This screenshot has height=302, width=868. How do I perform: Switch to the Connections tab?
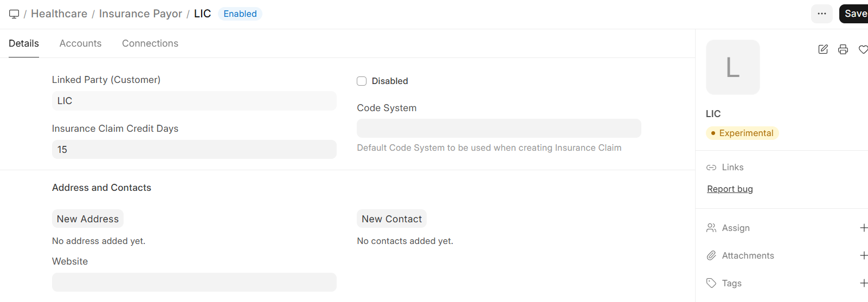150,43
